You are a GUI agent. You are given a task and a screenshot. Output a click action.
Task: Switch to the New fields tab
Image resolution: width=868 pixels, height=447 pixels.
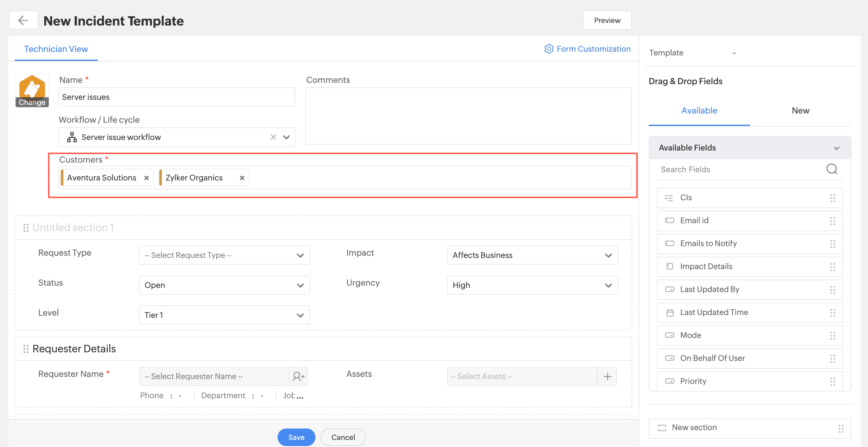(x=800, y=111)
